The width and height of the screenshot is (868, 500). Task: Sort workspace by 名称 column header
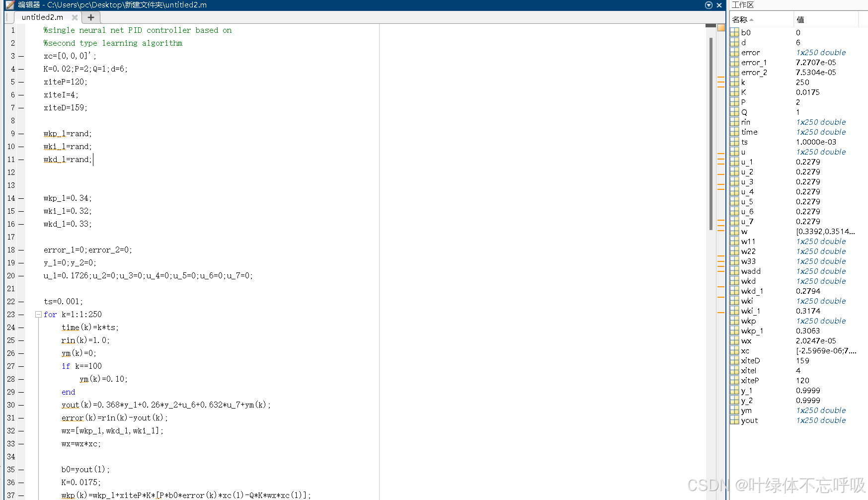(x=762, y=19)
